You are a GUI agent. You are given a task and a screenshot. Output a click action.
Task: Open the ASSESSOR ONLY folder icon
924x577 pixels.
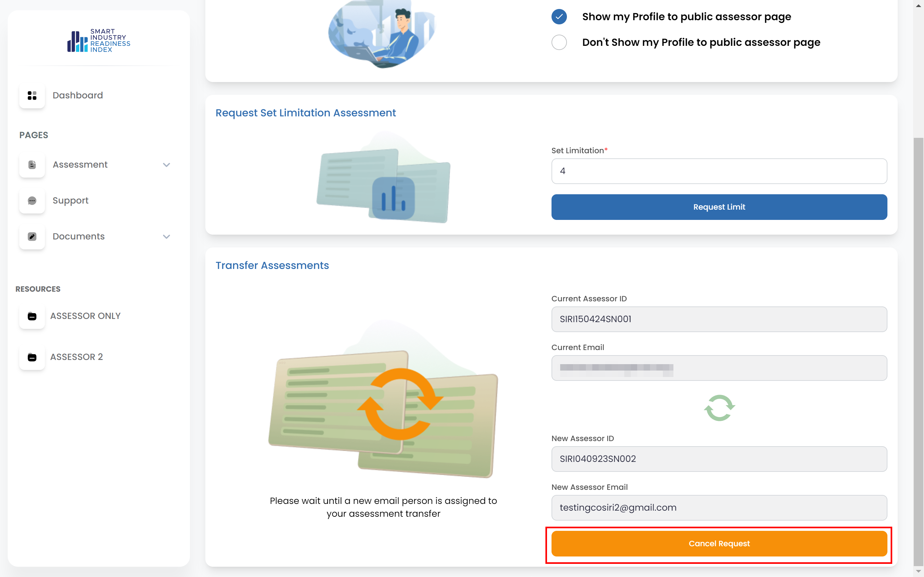(x=32, y=316)
